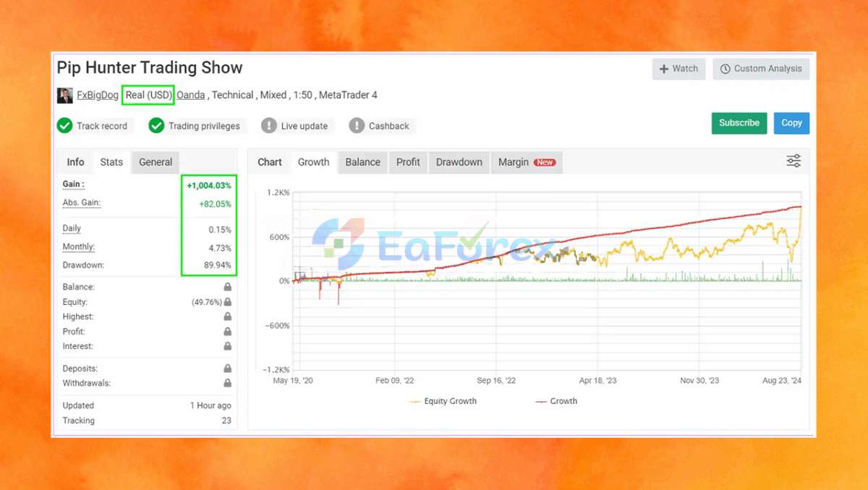Select the Growth chart tab
Image resolution: width=868 pixels, height=490 pixels.
[x=314, y=162]
